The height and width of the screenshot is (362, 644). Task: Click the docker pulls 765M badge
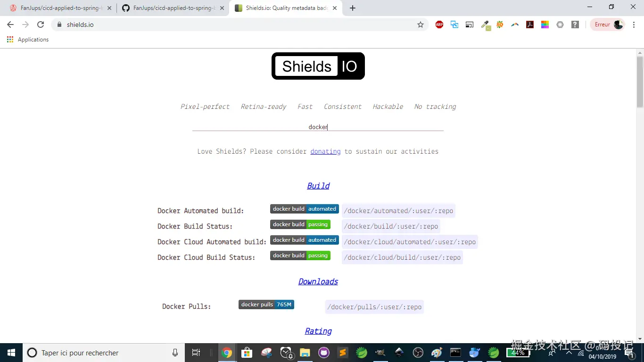[x=266, y=304]
